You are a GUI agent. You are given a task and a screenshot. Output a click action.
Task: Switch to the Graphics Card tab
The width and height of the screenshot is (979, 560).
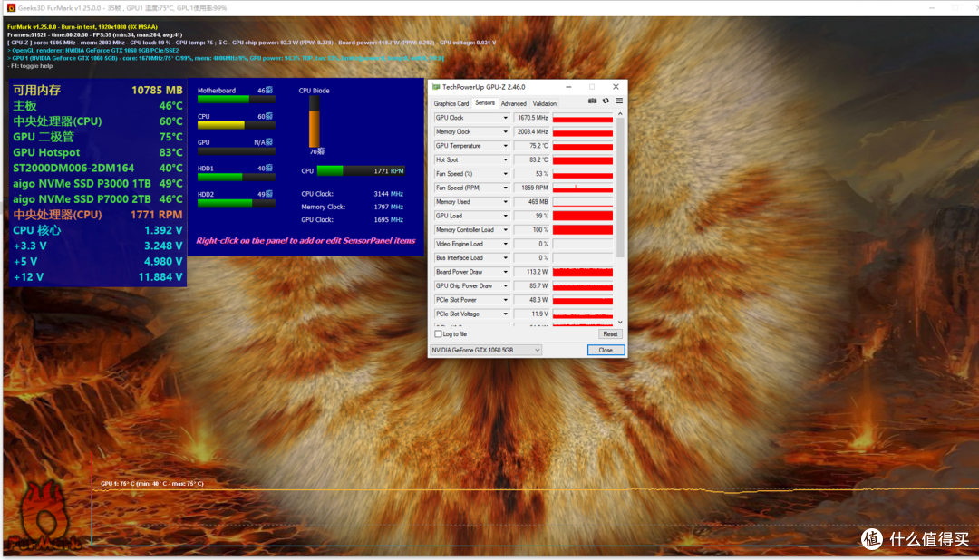point(451,103)
